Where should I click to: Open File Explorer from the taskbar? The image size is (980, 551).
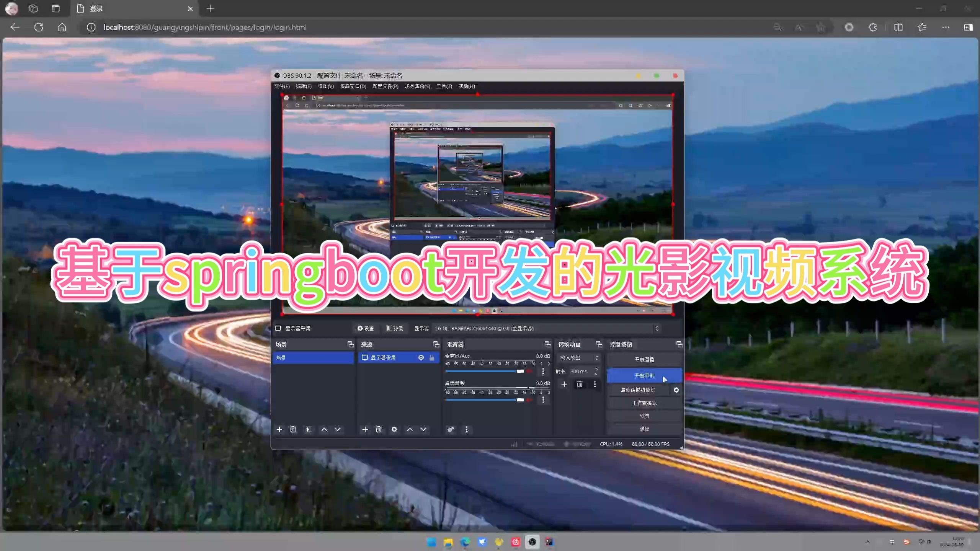pyautogui.click(x=448, y=542)
